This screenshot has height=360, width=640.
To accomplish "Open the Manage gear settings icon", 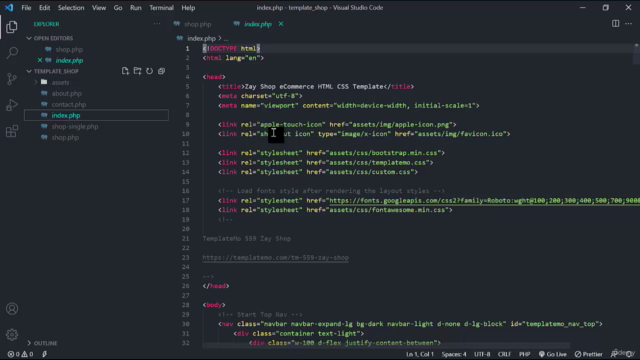I will (12, 335).
